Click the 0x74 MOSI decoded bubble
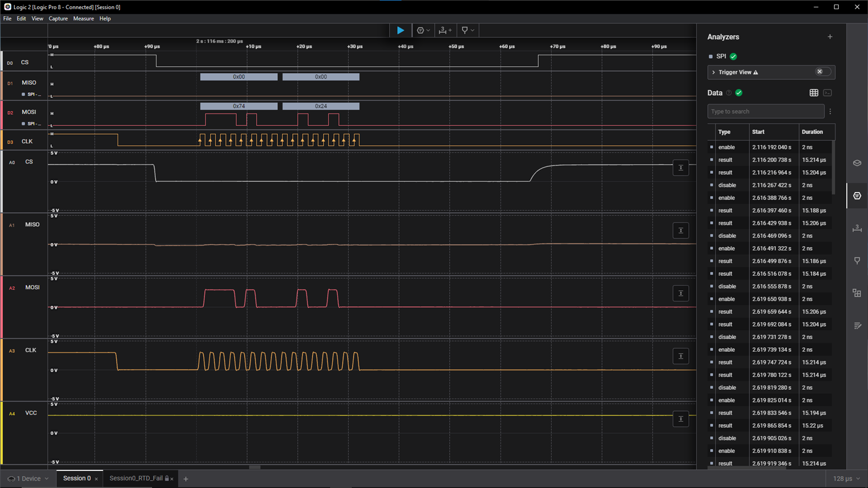Screen dimensions: 868x488 point(239,106)
